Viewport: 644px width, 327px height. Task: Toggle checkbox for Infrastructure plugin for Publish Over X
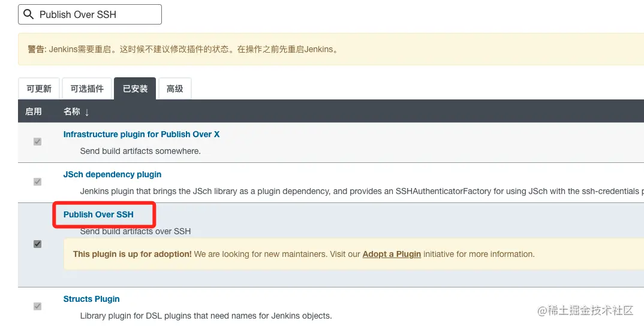(37, 141)
